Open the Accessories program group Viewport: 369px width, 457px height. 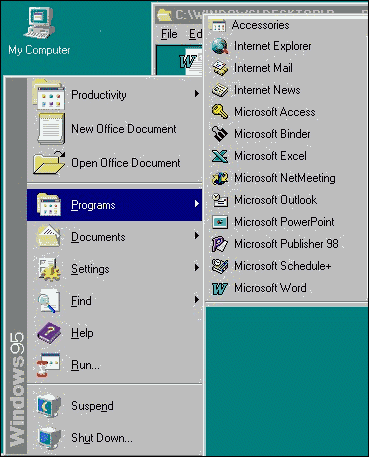[x=287, y=25]
